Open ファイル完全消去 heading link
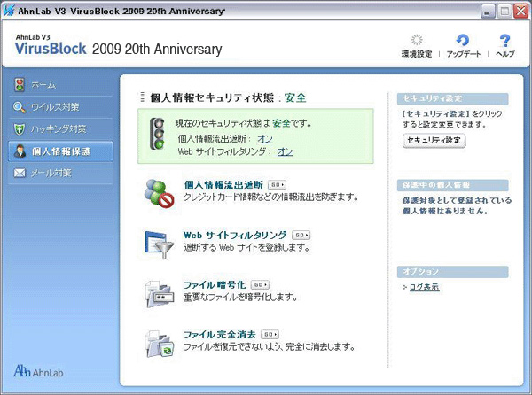Viewport: 532px width, 395px height. (220, 335)
